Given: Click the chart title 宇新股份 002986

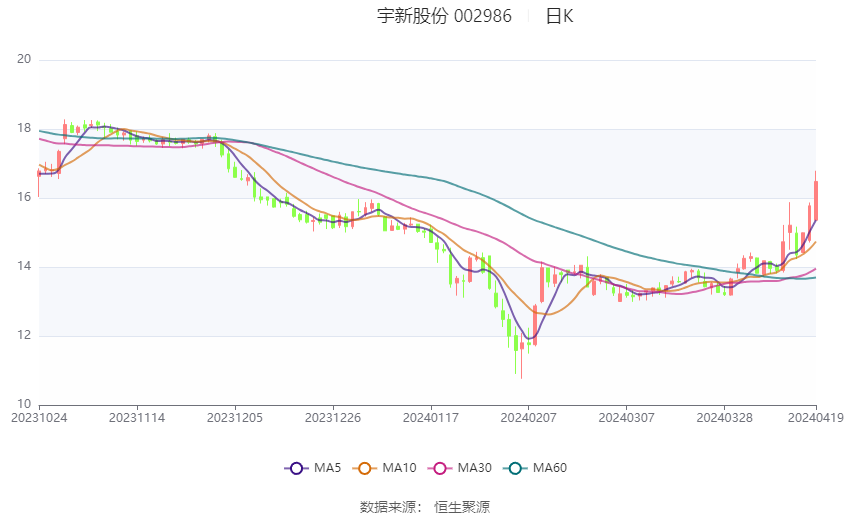Looking at the screenshot, I should tap(444, 16).
